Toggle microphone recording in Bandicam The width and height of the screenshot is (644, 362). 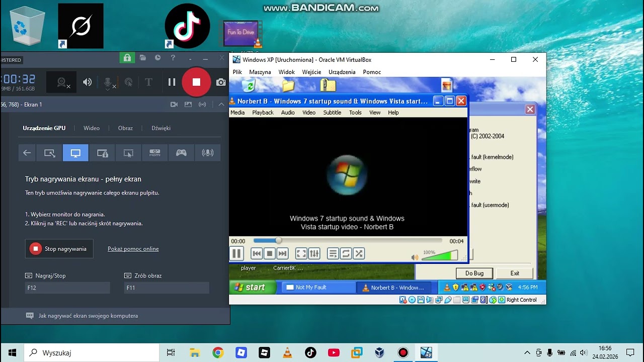pos(108,82)
